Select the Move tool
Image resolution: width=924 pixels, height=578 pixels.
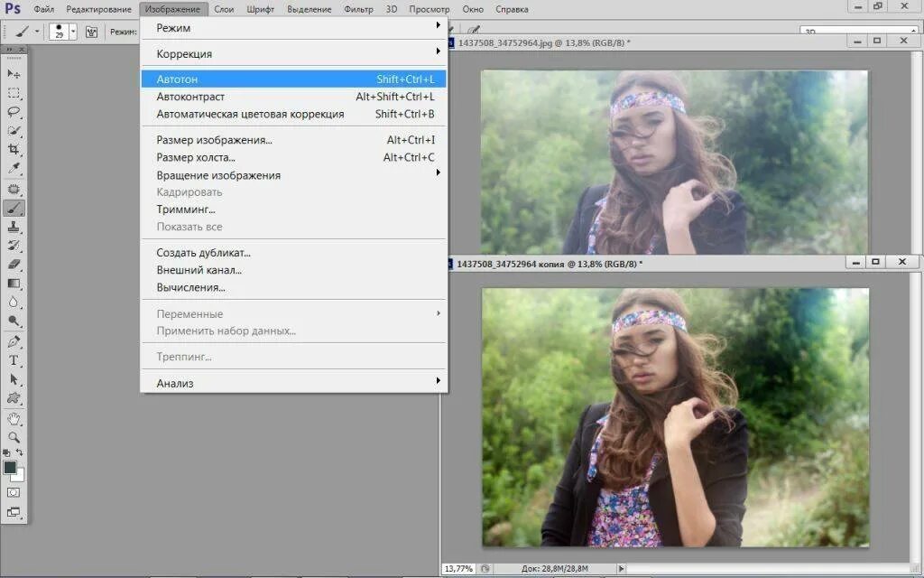coord(14,74)
